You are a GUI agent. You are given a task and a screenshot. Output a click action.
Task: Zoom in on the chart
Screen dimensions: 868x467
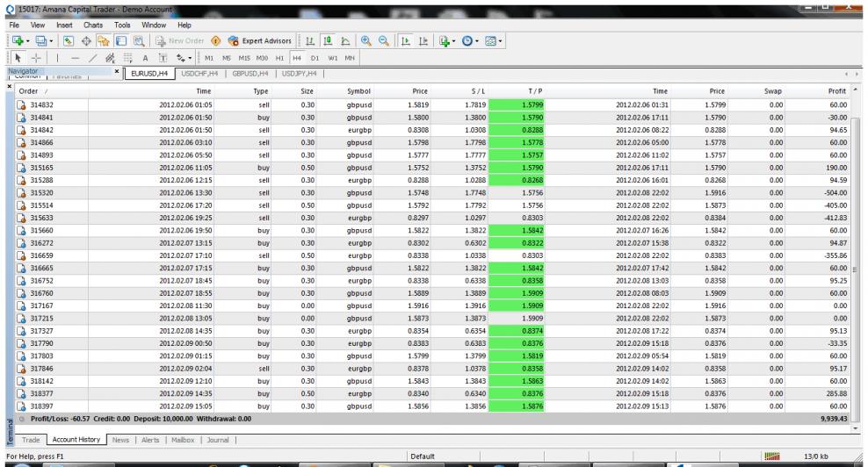click(x=365, y=40)
